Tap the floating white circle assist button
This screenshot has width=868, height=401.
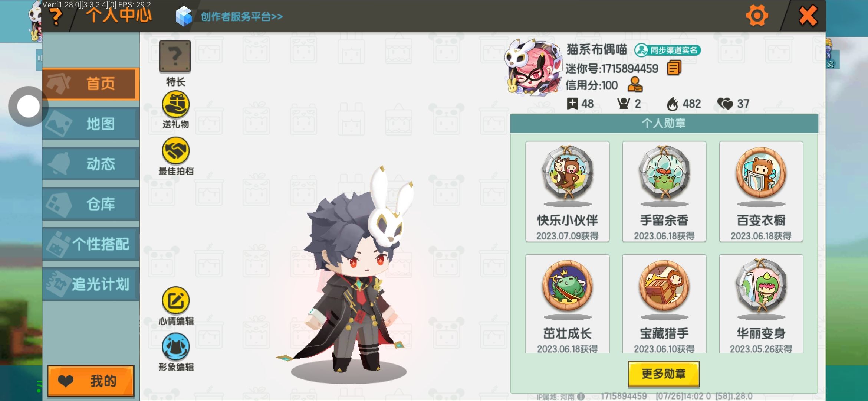pyautogui.click(x=28, y=107)
